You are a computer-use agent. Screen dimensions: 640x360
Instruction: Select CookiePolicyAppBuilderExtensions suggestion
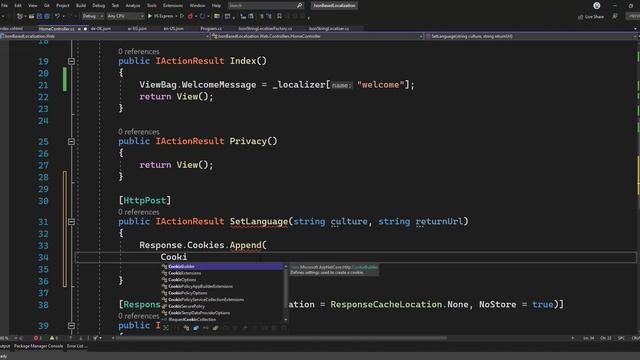[x=221, y=286]
